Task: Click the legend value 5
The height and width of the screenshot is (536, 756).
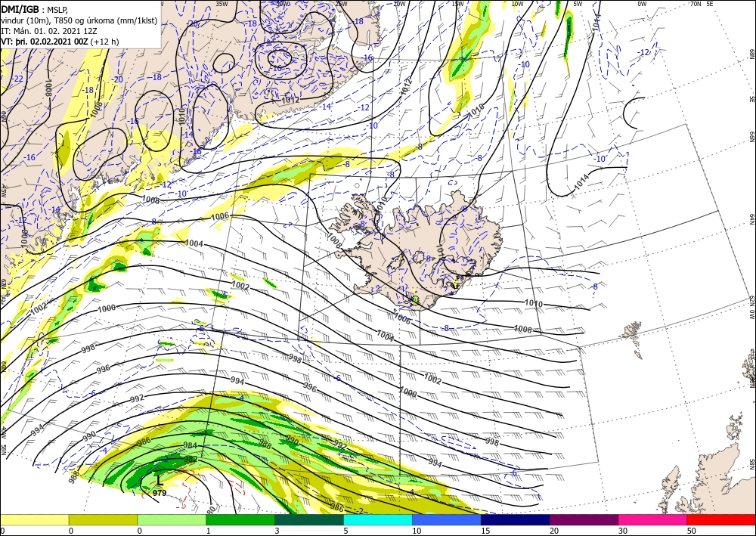Action: (x=345, y=531)
